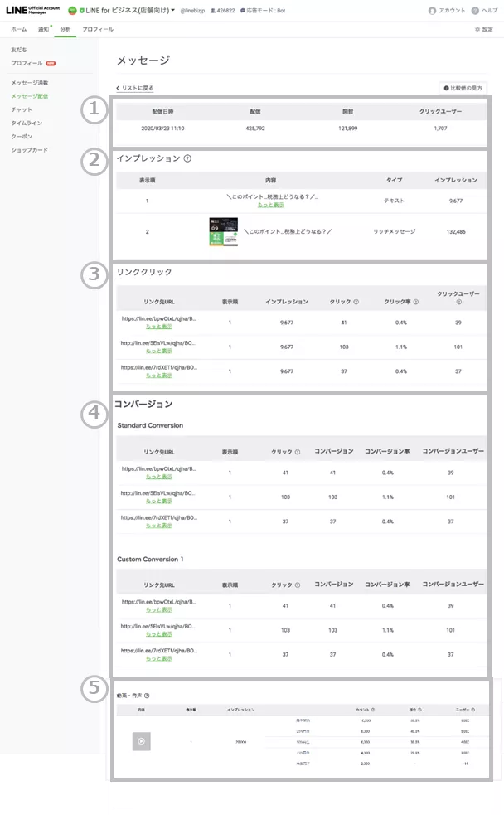Expand もっと表示 under first link click URL
The image size is (504, 815).
(x=159, y=327)
